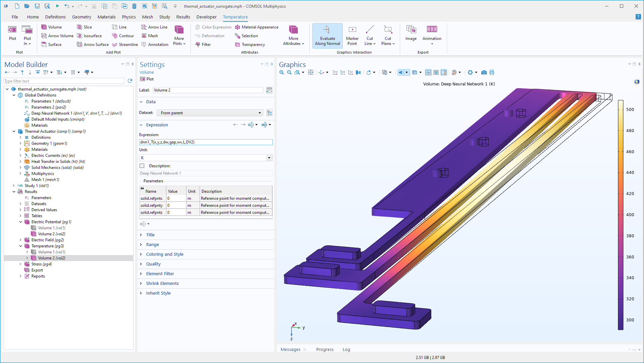The height and width of the screenshot is (363, 644).
Task: Activate Evaluate Along Normal interaction
Action: tap(327, 35)
